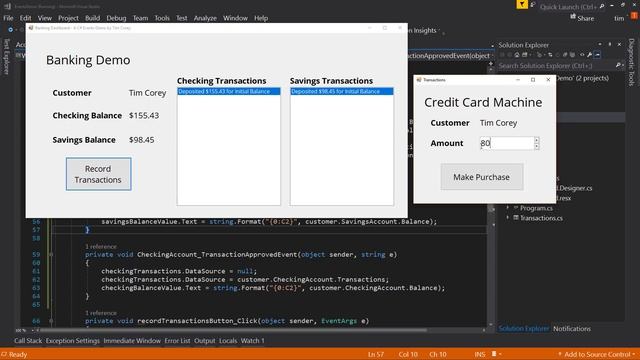Image resolution: width=640 pixels, height=360 pixels.
Task: Collapse recordTransactionsButton_Click method at line 66
Action: 51,321
